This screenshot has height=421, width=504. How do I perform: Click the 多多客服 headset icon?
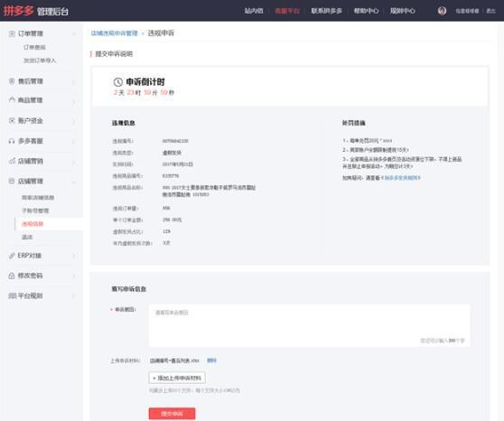click(x=12, y=141)
